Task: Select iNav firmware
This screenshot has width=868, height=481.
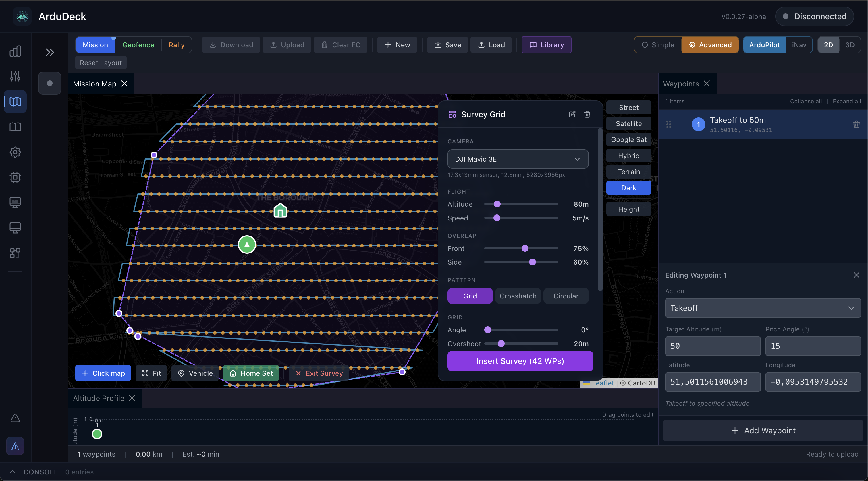Action: pos(799,45)
